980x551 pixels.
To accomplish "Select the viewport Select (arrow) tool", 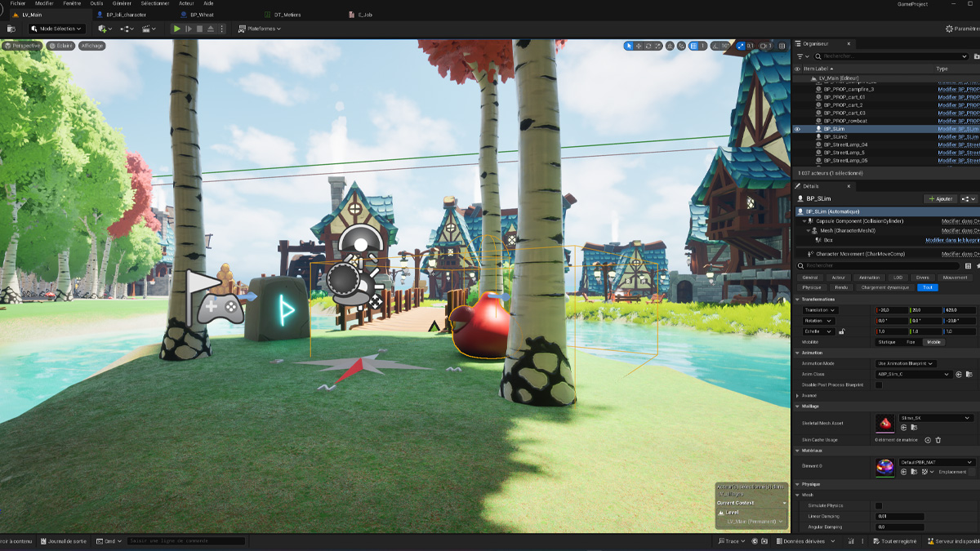I will [x=629, y=46].
